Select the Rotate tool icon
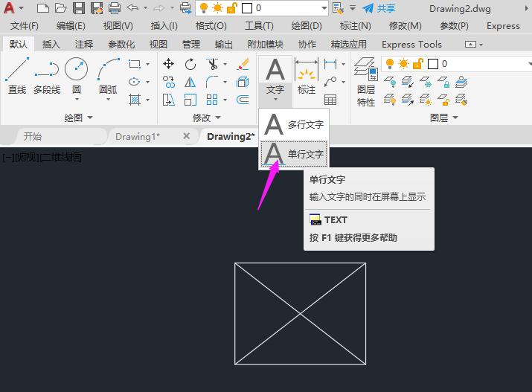 pyautogui.click(x=190, y=64)
